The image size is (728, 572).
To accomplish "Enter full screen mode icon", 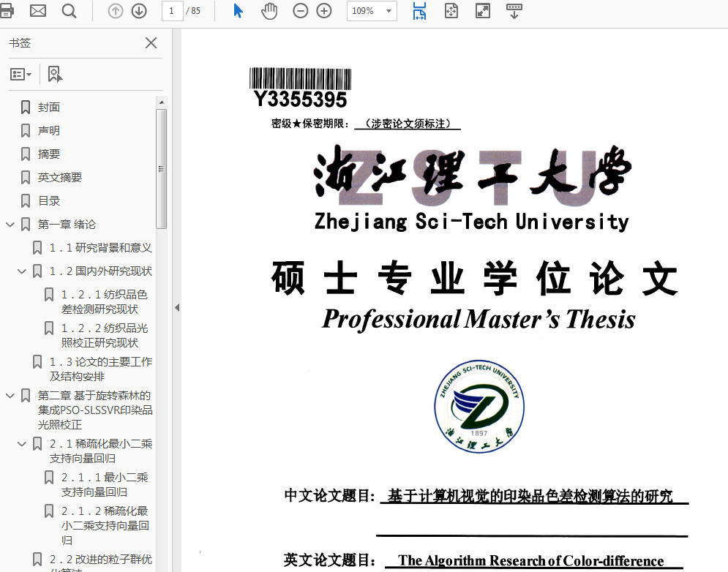I will (483, 11).
